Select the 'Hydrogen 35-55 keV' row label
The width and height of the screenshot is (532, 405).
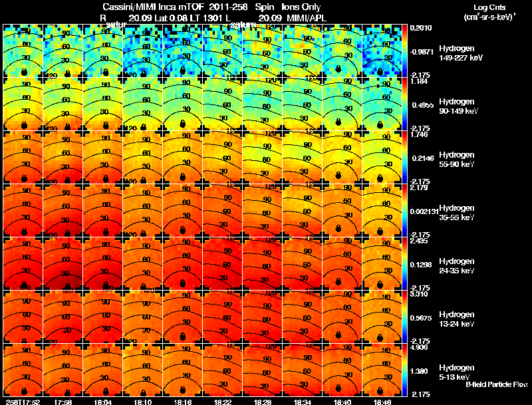click(457, 213)
